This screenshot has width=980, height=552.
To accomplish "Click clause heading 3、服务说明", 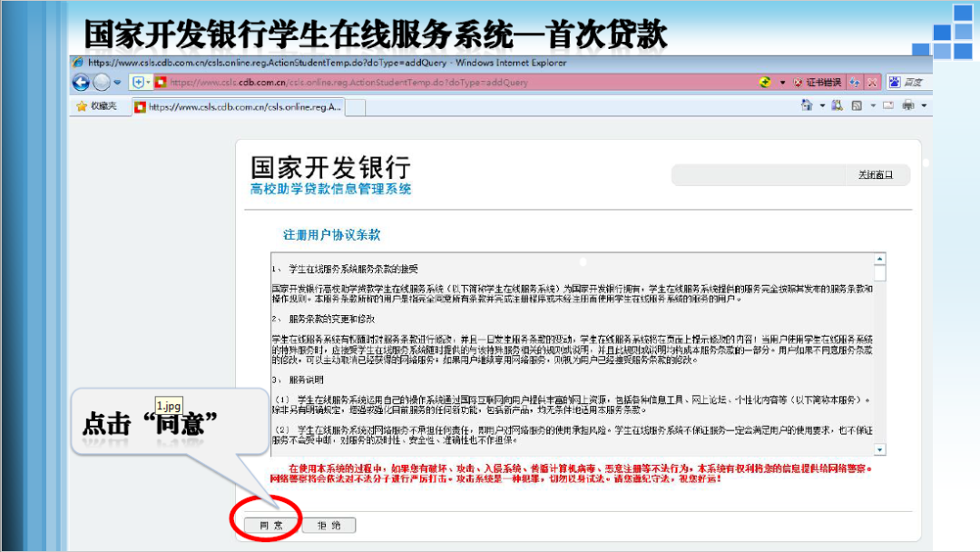I will (x=298, y=379).
